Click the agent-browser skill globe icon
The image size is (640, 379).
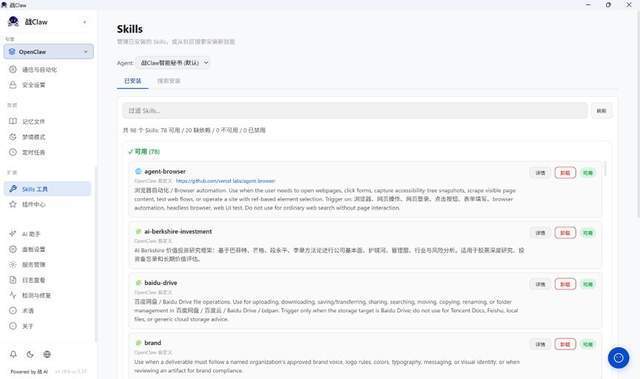click(138, 171)
